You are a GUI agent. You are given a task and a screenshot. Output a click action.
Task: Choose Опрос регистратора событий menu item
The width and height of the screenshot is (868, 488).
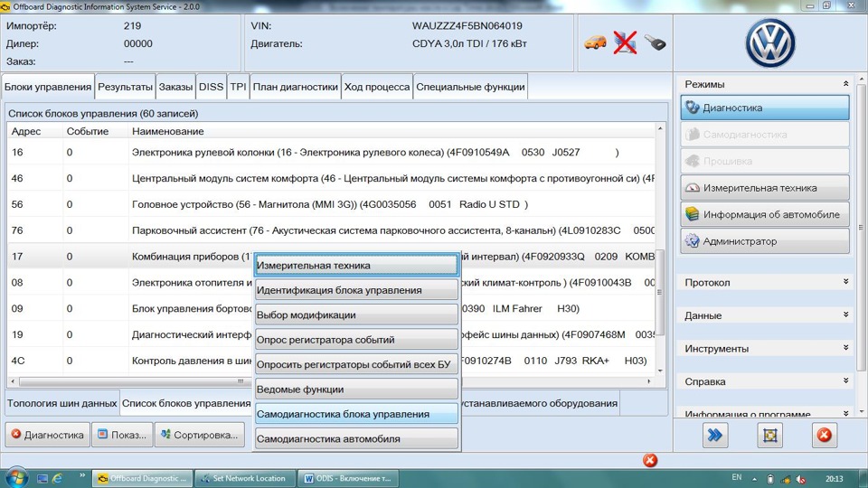click(x=356, y=340)
